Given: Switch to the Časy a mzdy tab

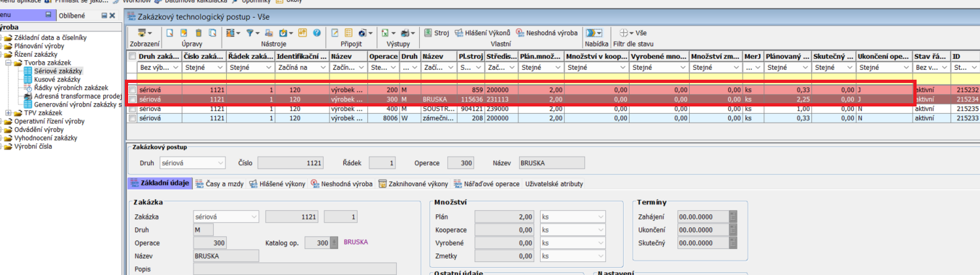Looking at the screenshot, I should pyautogui.click(x=219, y=184).
